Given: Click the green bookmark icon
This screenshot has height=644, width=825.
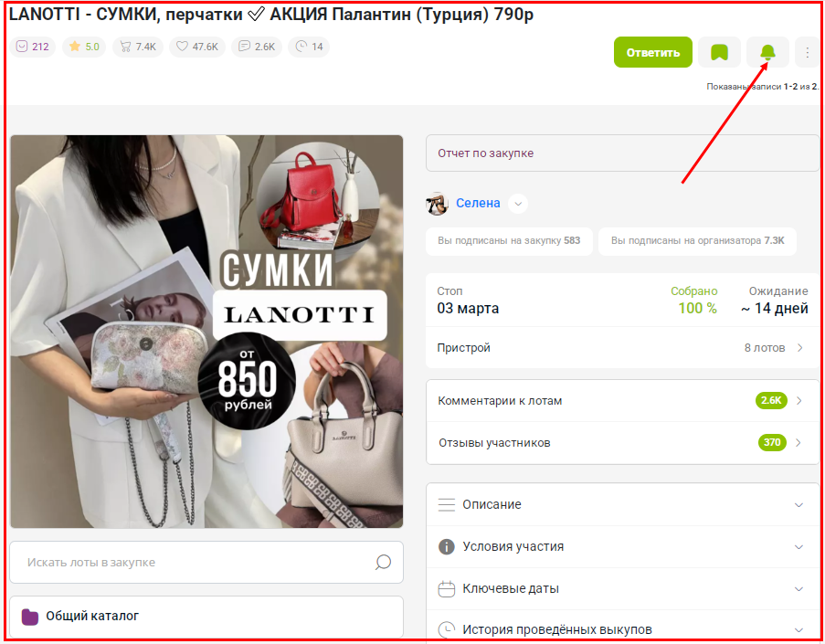Looking at the screenshot, I should 719,52.
